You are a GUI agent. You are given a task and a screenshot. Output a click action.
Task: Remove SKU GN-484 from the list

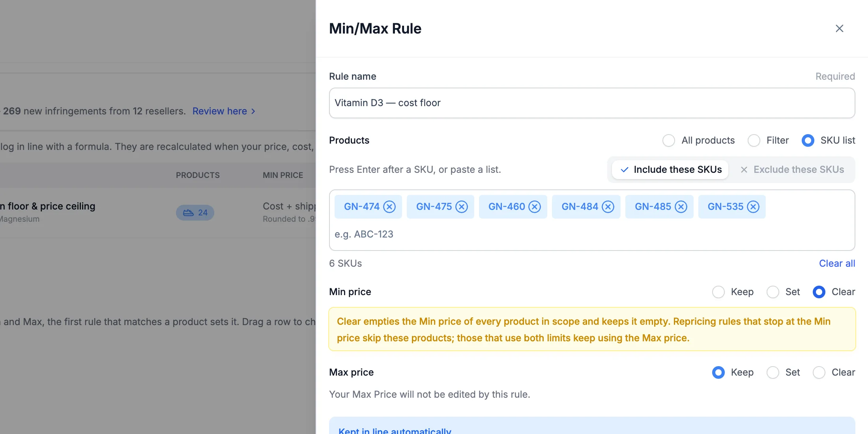tap(608, 207)
